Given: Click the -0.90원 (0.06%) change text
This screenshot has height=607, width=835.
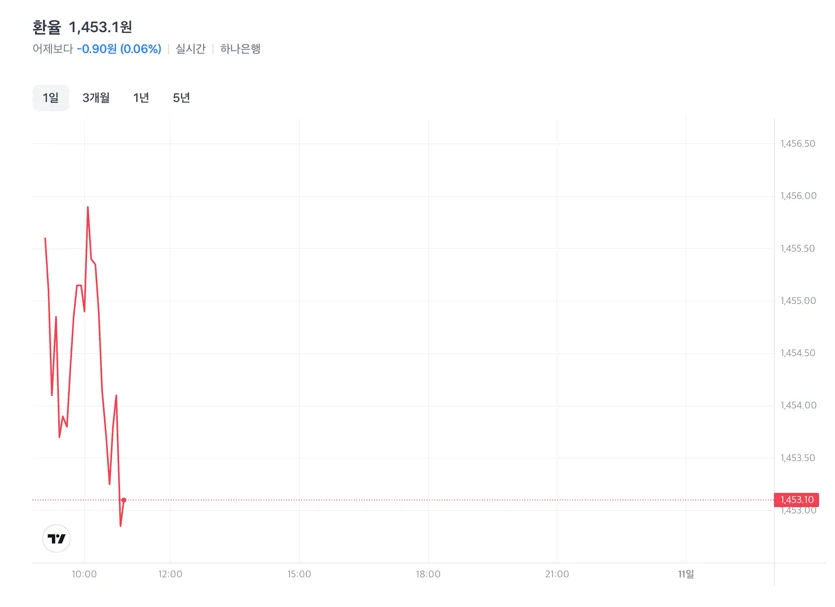Looking at the screenshot, I should point(119,49).
